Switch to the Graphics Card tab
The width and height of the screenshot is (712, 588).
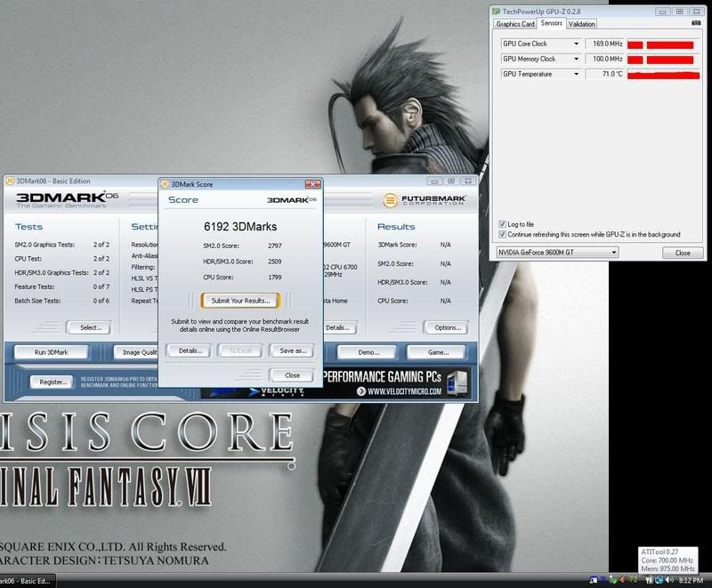point(515,24)
